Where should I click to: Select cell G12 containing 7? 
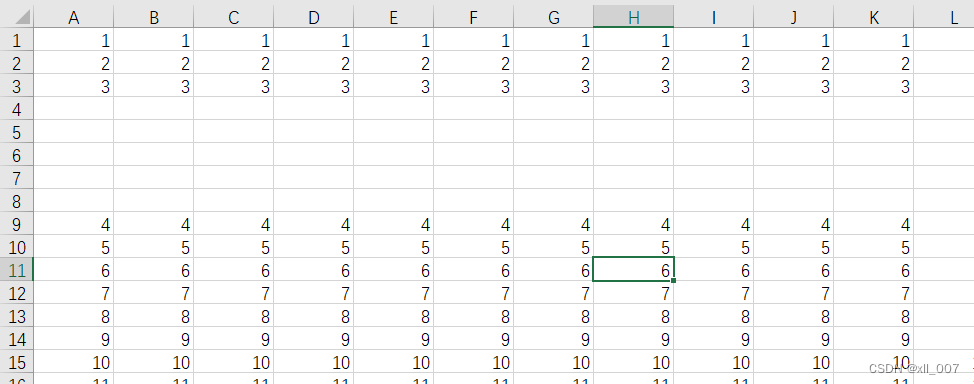(553, 293)
